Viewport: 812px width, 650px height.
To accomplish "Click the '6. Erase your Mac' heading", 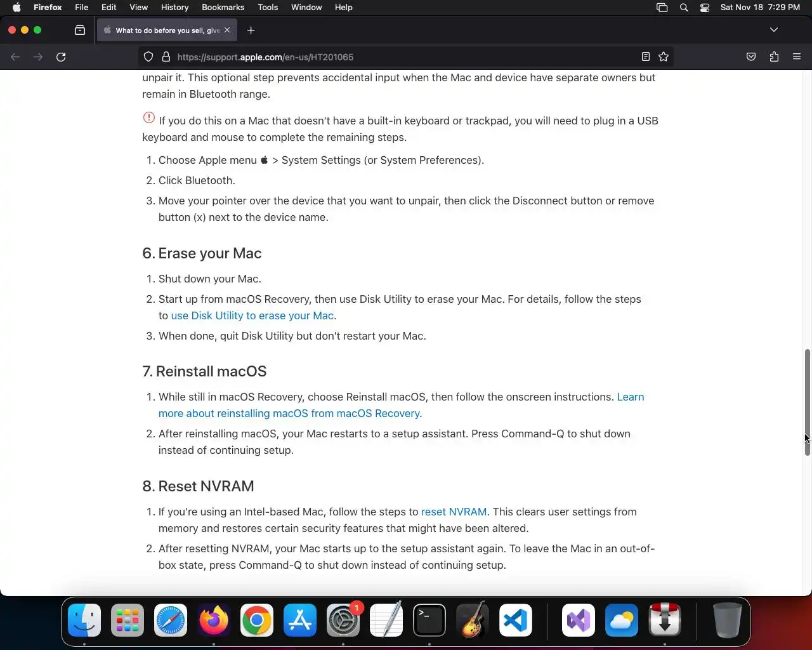I will pyautogui.click(x=202, y=253).
